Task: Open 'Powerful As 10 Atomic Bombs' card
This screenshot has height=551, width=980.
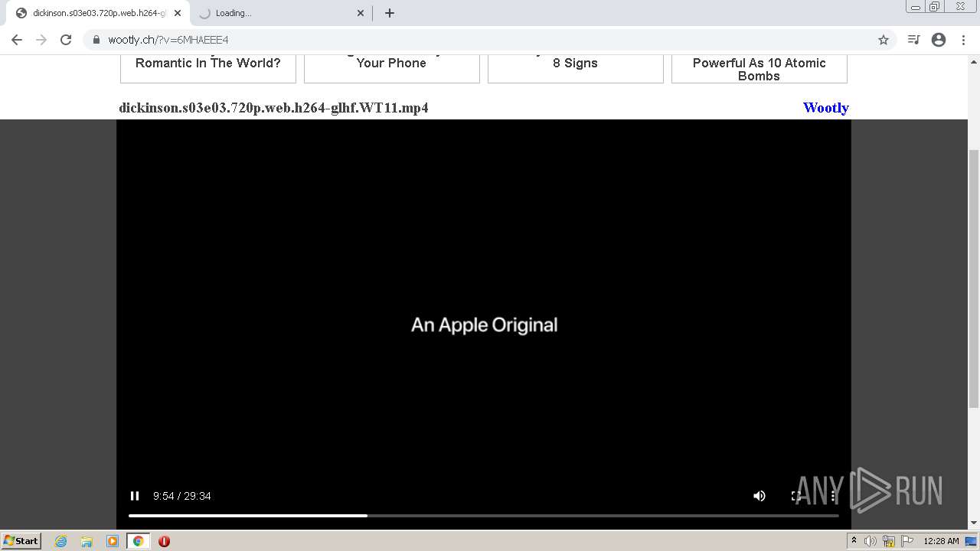Action: 759,68
